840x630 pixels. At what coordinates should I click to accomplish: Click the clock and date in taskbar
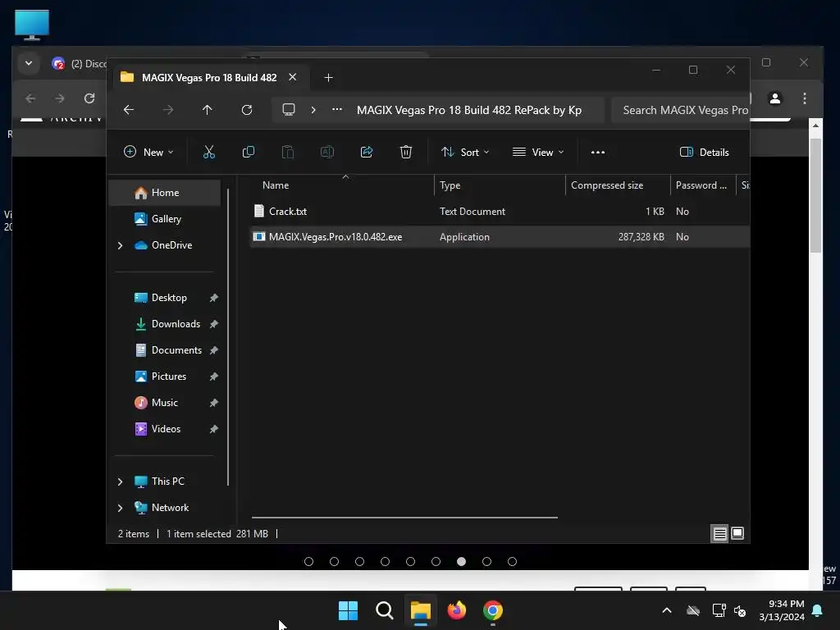[782, 610]
